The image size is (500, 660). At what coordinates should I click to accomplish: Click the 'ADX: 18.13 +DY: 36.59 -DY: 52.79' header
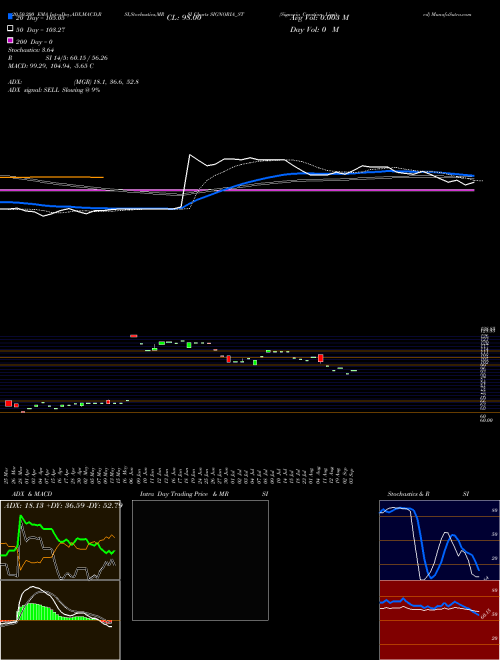pyautogui.click(x=63, y=505)
